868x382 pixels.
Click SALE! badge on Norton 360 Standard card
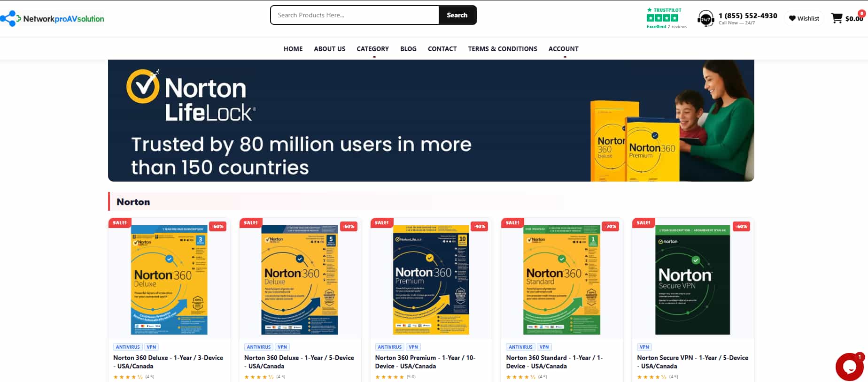(513, 223)
